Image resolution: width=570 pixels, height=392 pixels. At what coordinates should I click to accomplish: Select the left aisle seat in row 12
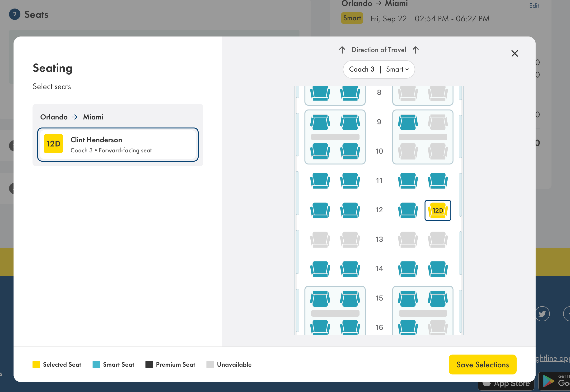pyautogui.click(x=350, y=210)
